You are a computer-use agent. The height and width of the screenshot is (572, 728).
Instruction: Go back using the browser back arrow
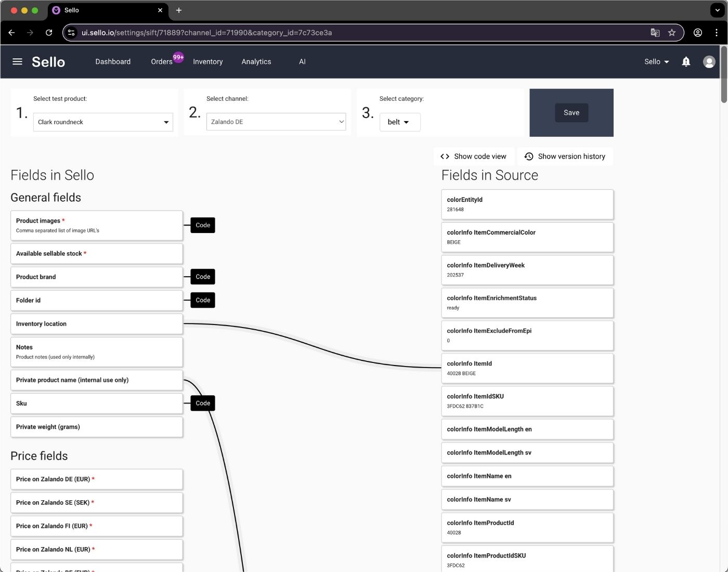coord(11,32)
